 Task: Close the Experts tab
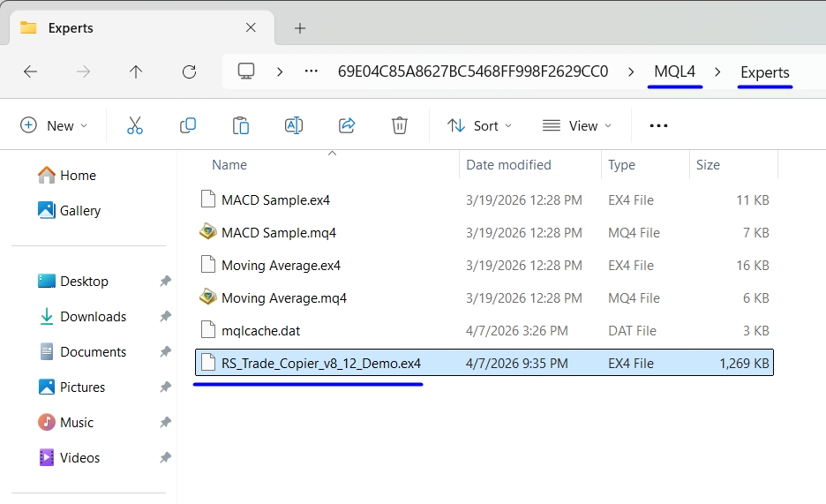tap(251, 27)
